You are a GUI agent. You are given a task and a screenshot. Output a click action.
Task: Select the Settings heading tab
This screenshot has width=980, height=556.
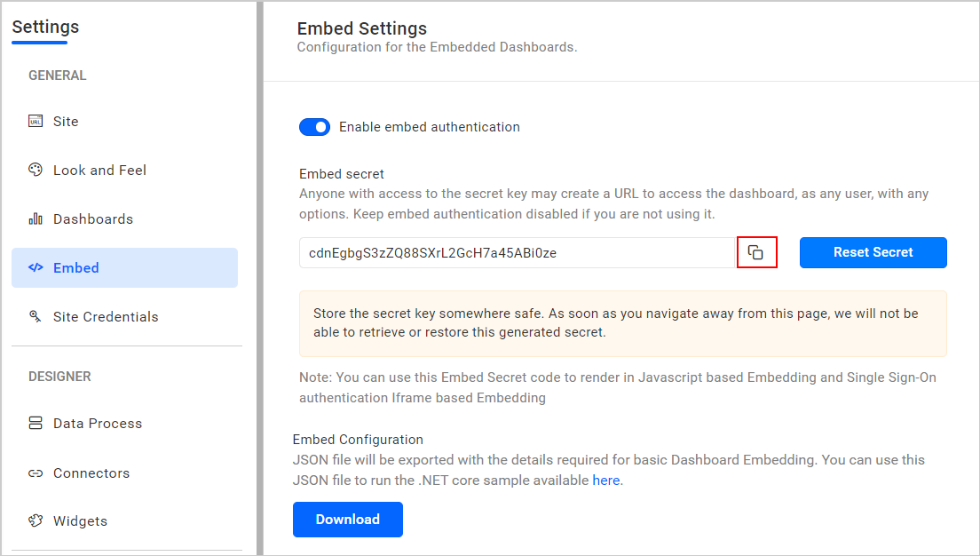coord(45,27)
